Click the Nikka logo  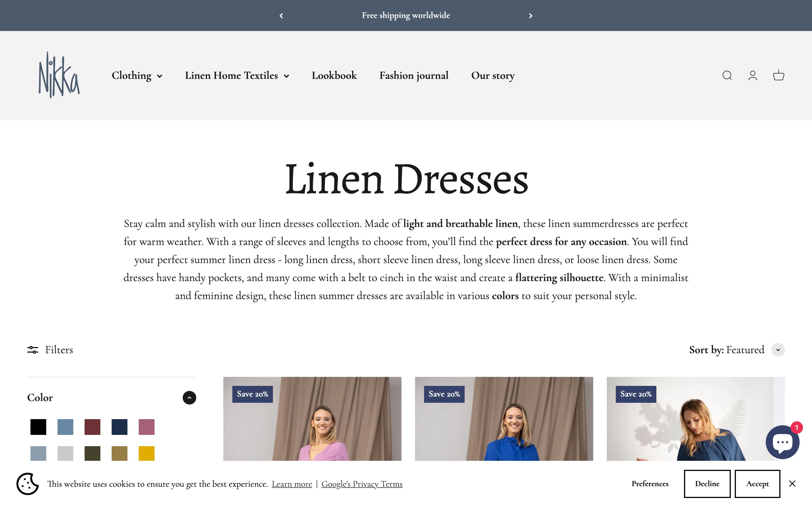(x=59, y=75)
